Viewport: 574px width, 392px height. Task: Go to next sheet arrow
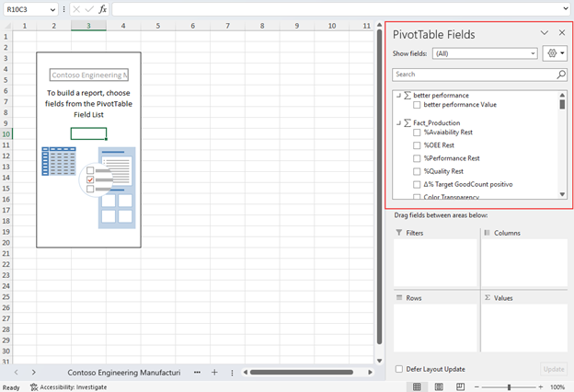coord(34,373)
